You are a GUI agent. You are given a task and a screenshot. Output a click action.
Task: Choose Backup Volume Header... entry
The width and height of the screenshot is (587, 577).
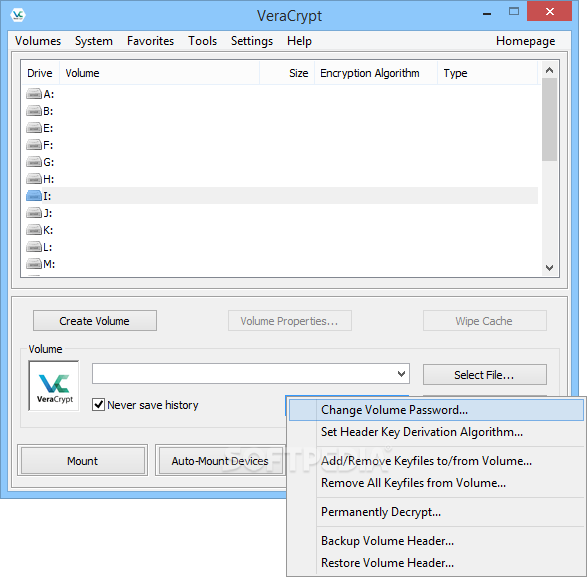[x=437, y=541]
